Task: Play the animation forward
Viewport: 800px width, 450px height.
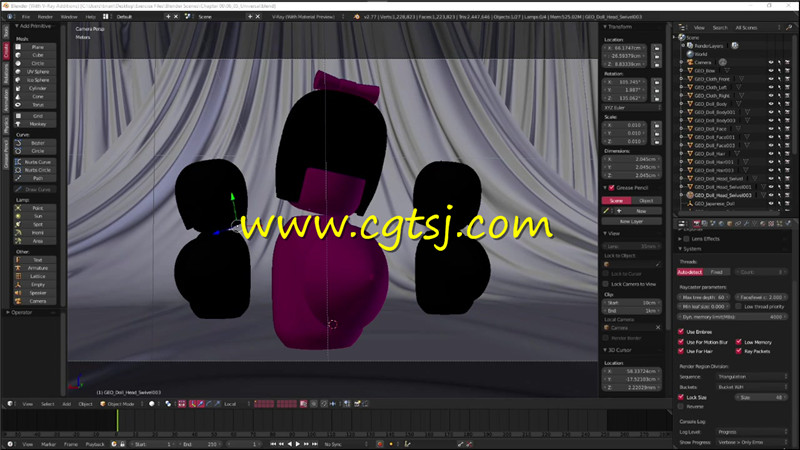Action: (x=298, y=444)
